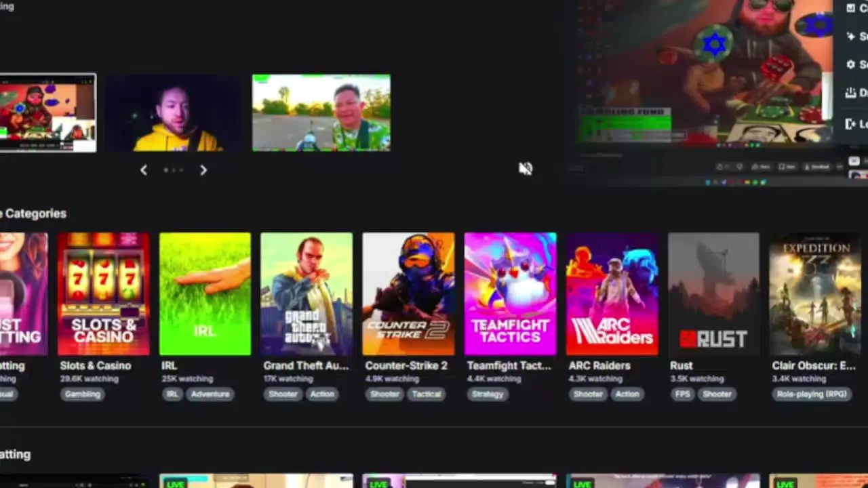Click the 4.4K watching text under Teamfight Tactics

click(x=494, y=379)
